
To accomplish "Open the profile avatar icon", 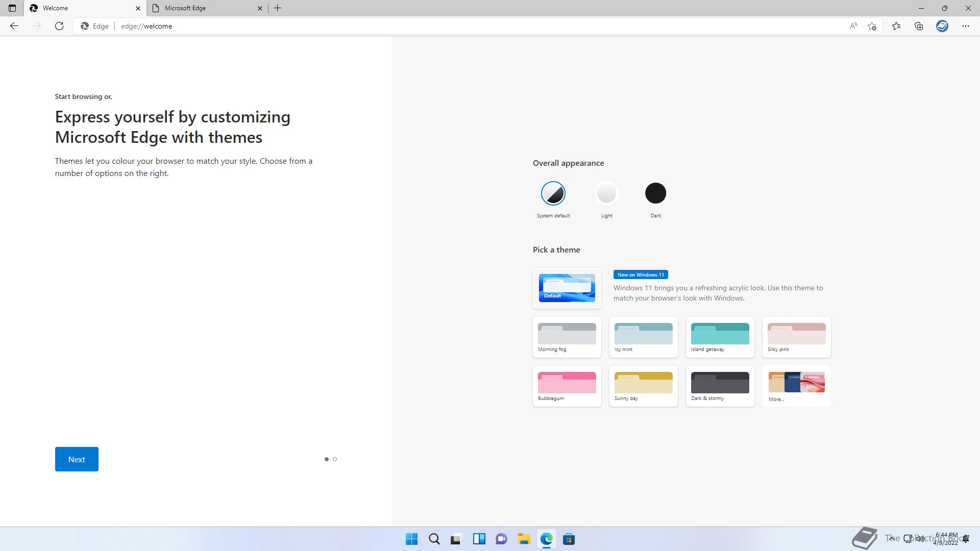I will point(942,26).
